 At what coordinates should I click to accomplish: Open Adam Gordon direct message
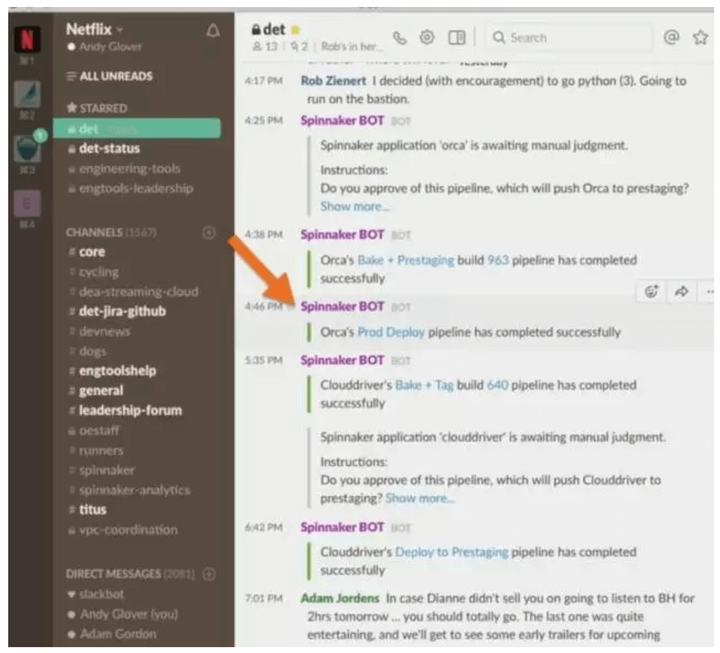[x=112, y=634]
